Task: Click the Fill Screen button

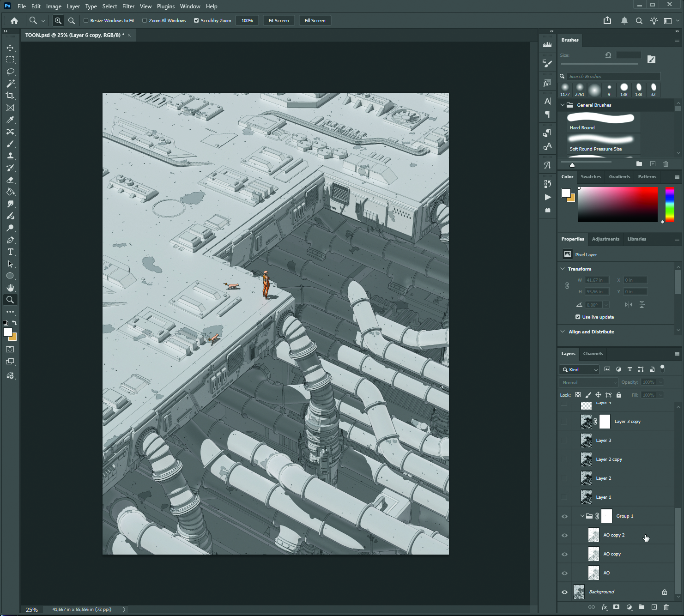Action: [315, 21]
